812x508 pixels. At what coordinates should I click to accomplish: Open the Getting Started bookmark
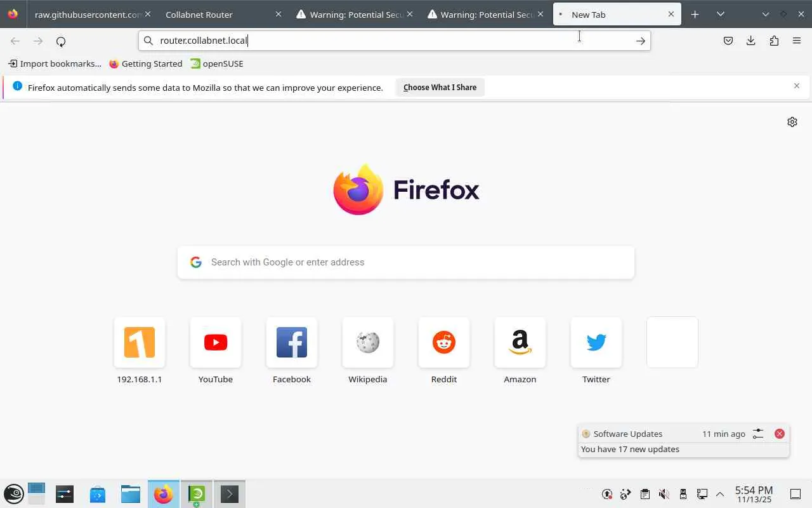[146, 63]
